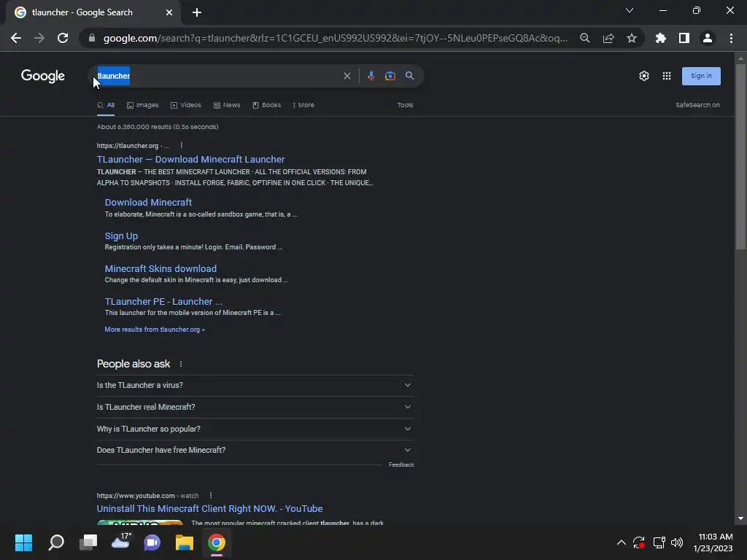Show hidden system tray icons
Image resolution: width=747 pixels, height=560 pixels.
click(622, 542)
